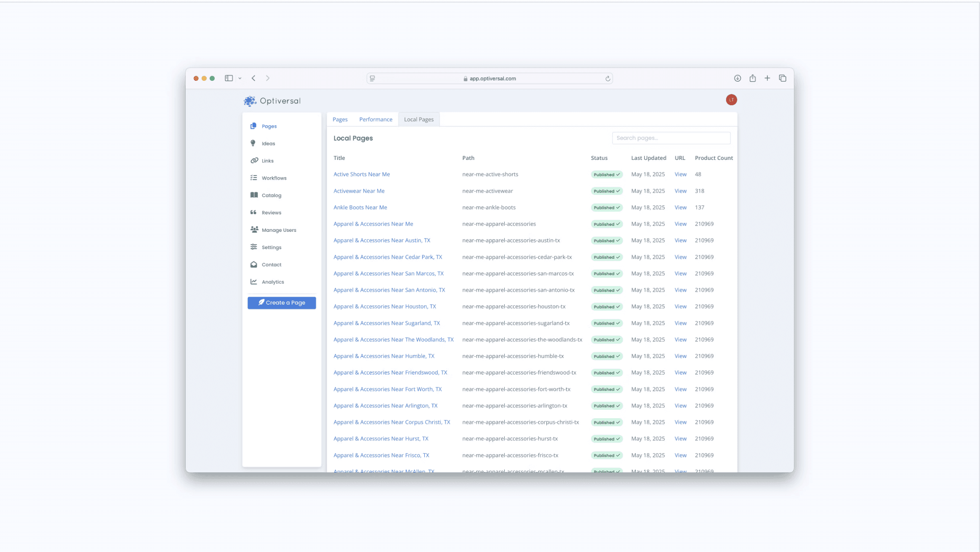Click View link for Hurst, TX row
The height and width of the screenshot is (552, 980).
[680, 439]
